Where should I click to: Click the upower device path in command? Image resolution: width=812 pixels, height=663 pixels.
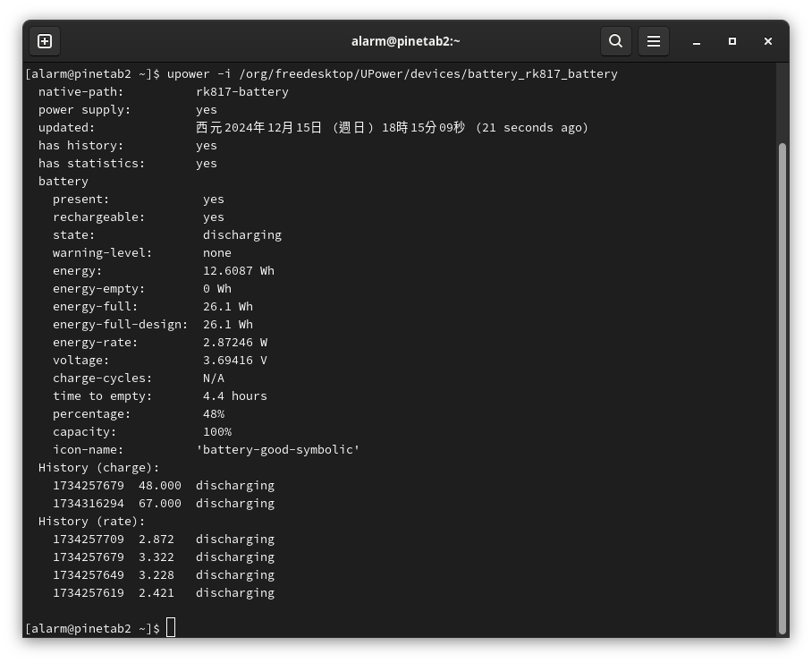tap(427, 73)
